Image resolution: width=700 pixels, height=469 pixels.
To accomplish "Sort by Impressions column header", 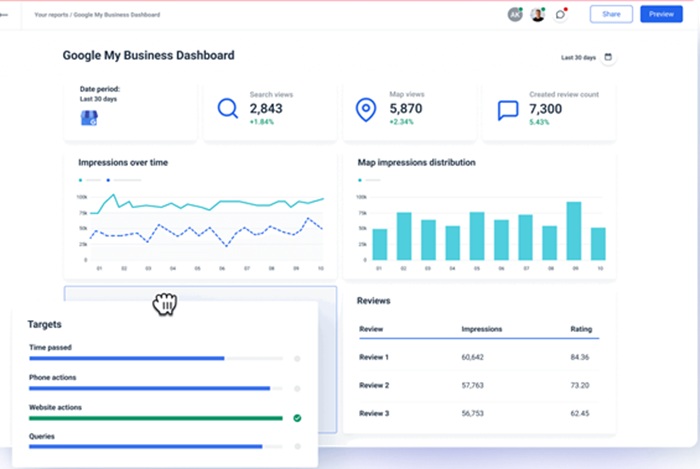I will pyautogui.click(x=481, y=328).
